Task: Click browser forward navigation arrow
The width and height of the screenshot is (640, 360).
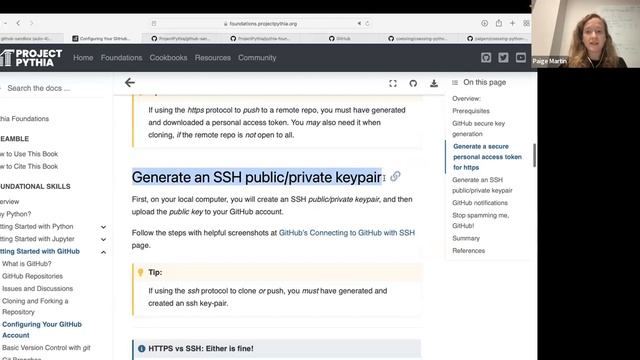Action: [x=31, y=23]
